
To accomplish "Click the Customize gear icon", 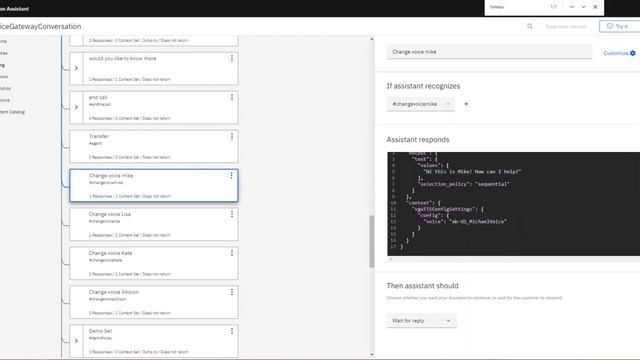I will point(633,53).
